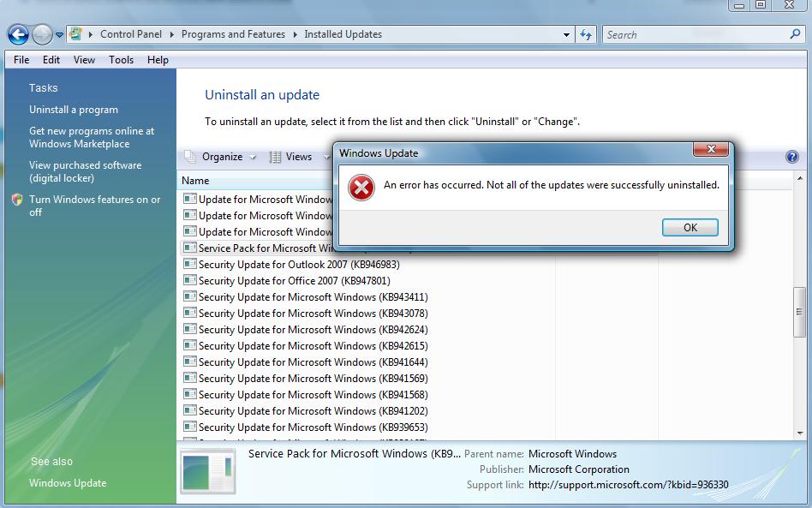Click the vertical scrollbar thumb
Screen dimensions: 812x508
pos(799,312)
